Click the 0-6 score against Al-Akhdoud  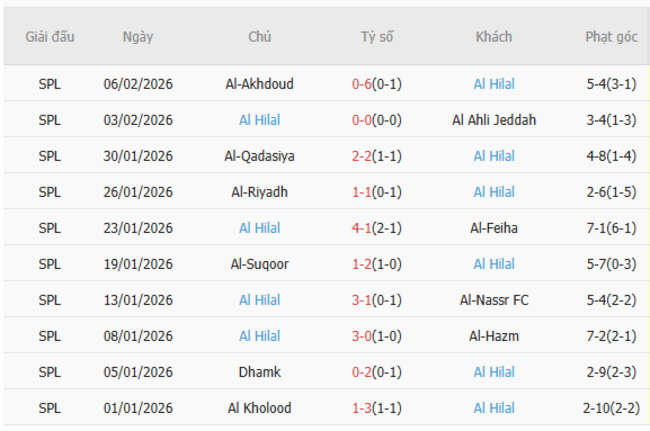point(362,84)
